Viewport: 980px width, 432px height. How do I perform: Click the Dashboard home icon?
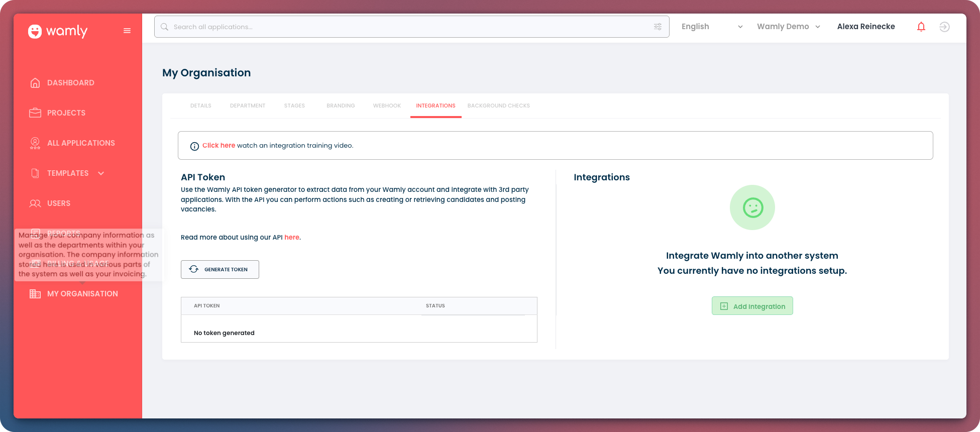point(35,83)
